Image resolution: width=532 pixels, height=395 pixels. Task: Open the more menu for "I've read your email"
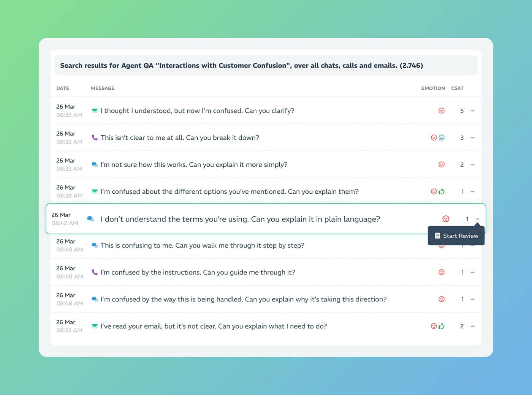pos(473,326)
